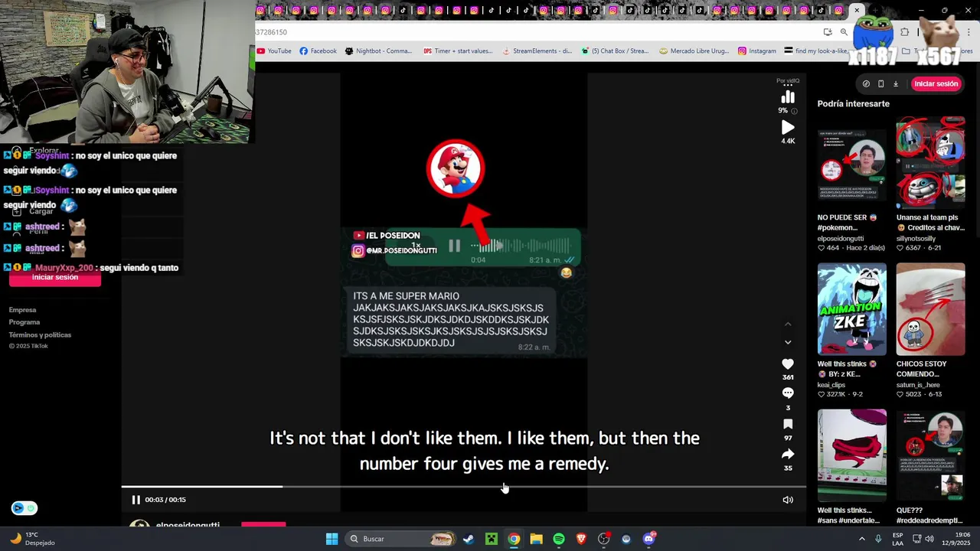Open the Unanse al team pls video thumbnail

tap(930, 162)
